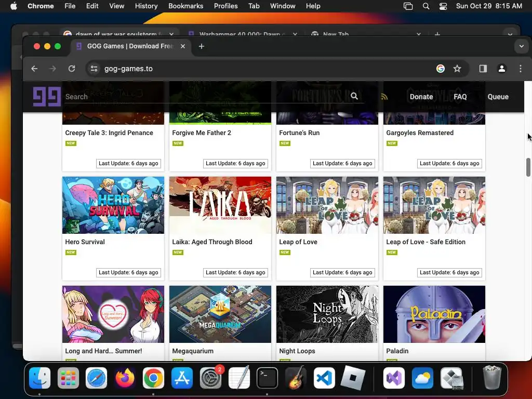
Task: Click the Chrome icon in the dock
Action: [153, 378]
